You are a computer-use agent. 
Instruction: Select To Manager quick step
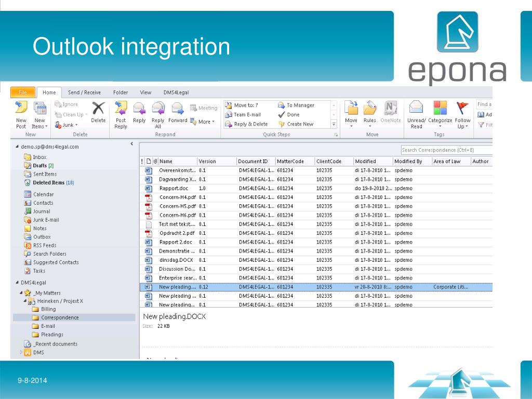296,105
